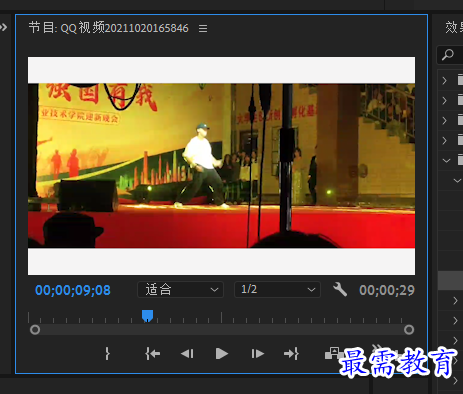
Task: Click the left zoom scroll bar handle
Action: coord(35,330)
